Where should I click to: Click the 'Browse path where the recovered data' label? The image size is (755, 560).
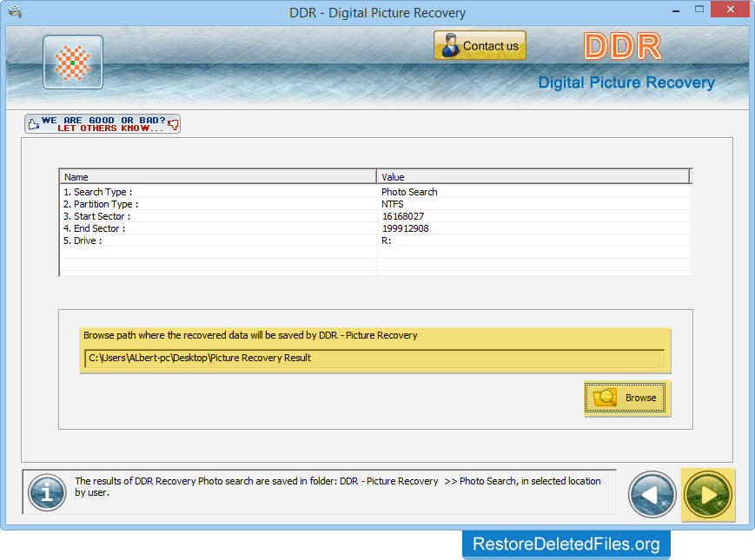tap(250, 335)
